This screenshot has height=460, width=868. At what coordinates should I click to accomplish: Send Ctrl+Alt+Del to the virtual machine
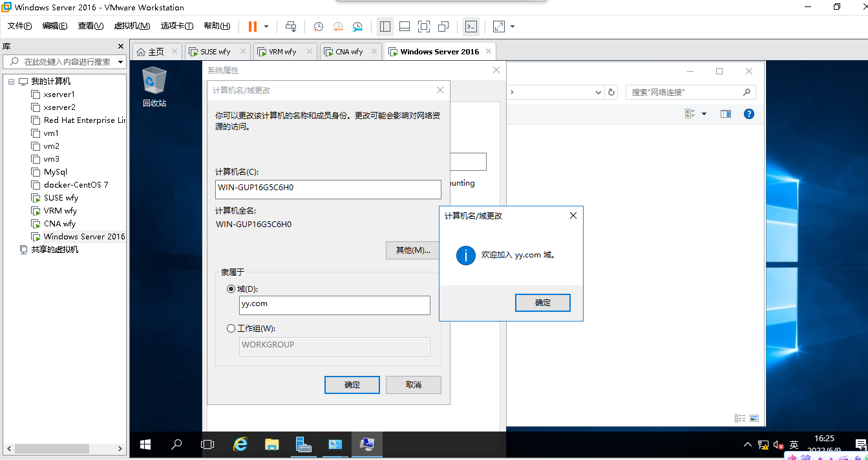click(291, 27)
